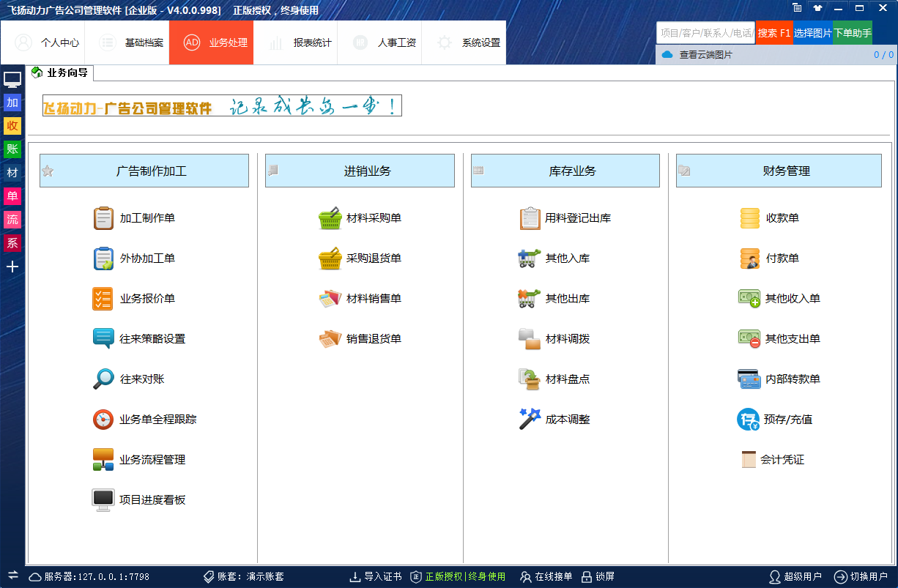The image size is (898, 588).
Task: Click 切换用户 in the status bar
Action: [x=861, y=577]
